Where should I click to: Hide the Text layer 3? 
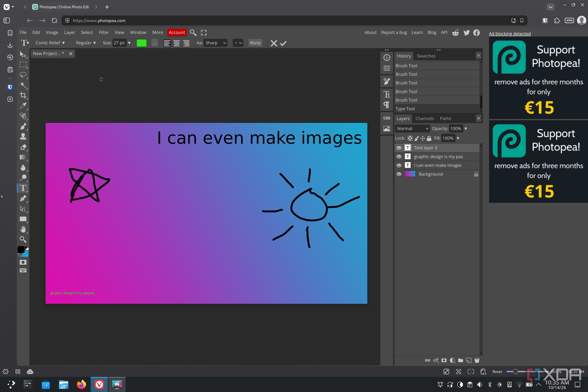pos(399,148)
